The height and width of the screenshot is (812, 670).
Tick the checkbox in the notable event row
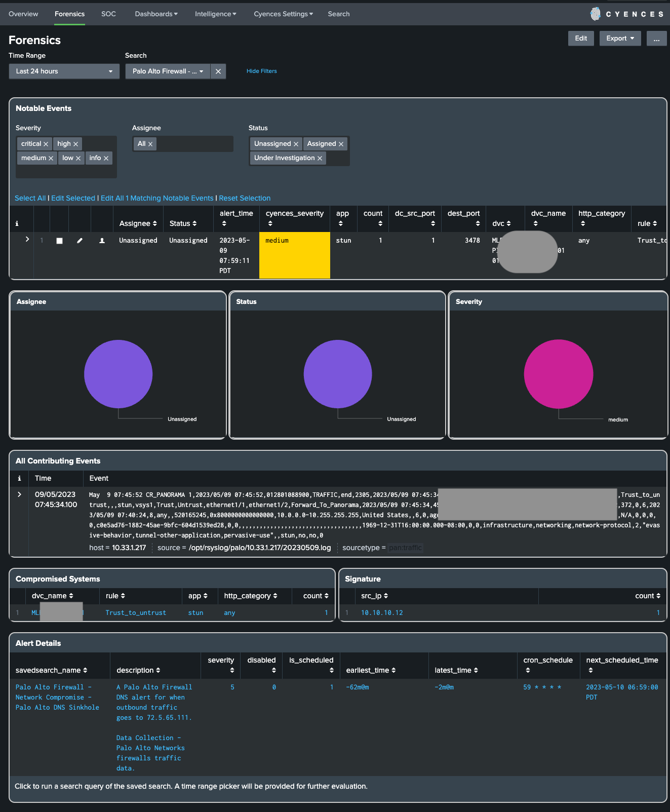59,241
